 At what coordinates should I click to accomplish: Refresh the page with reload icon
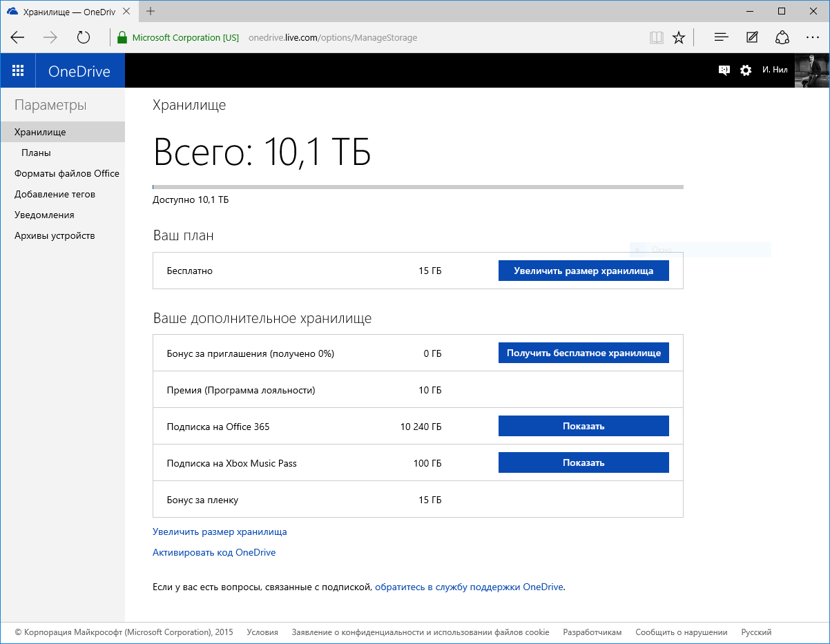click(x=84, y=38)
